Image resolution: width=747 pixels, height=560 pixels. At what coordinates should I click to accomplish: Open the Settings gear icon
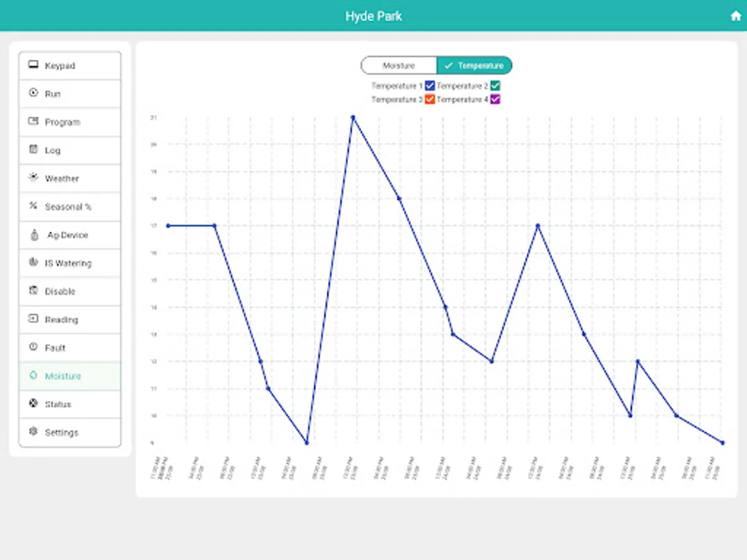click(x=33, y=432)
